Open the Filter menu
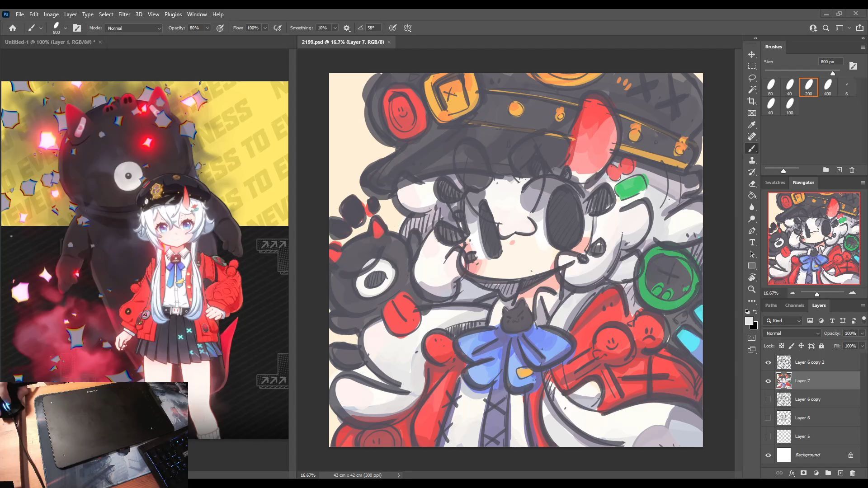Screen dimensions: 868x488 click(124, 14)
